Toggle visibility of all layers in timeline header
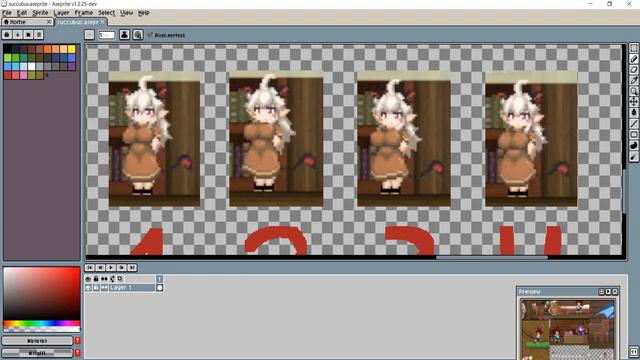Screen dimensions: 640x360 88,279
